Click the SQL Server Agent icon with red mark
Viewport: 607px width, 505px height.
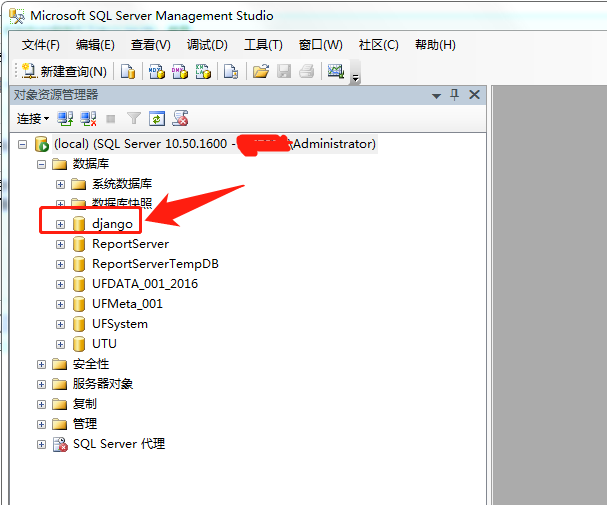[x=60, y=445]
